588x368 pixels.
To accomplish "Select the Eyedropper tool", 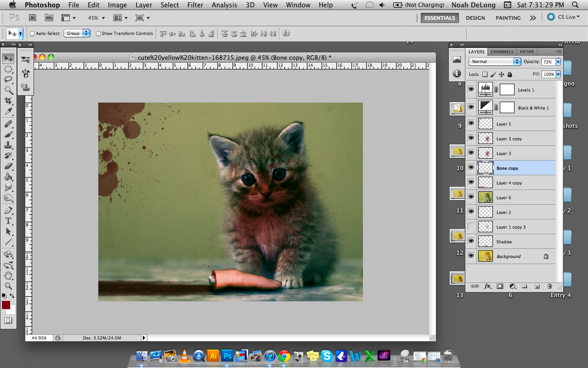I will coord(8,111).
